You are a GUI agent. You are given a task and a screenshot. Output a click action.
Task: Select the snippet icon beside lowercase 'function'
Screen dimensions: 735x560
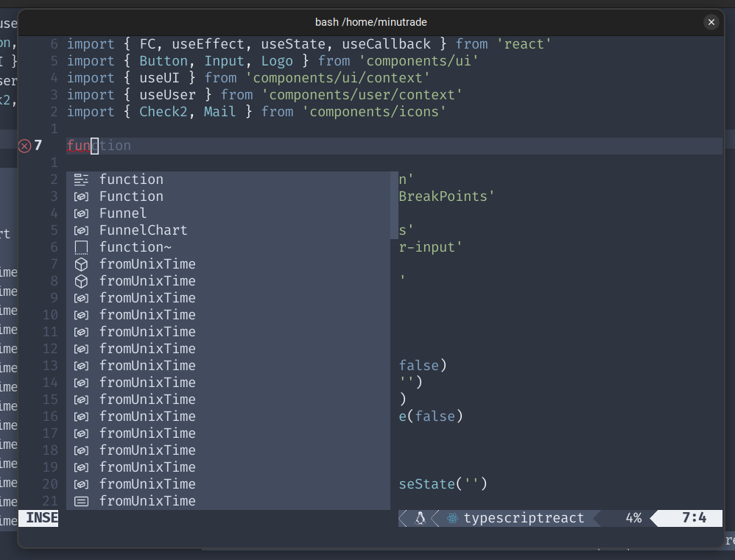[81, 180]
